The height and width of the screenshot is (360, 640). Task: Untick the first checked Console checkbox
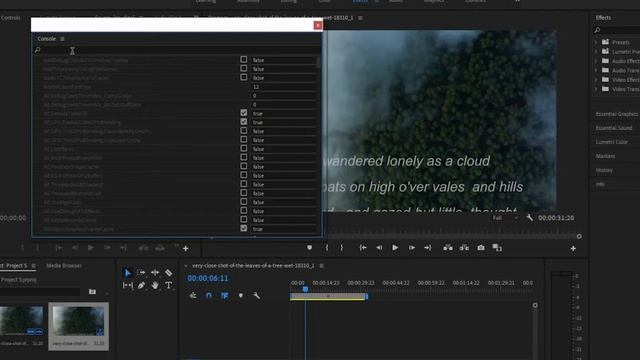coord(244,113)
